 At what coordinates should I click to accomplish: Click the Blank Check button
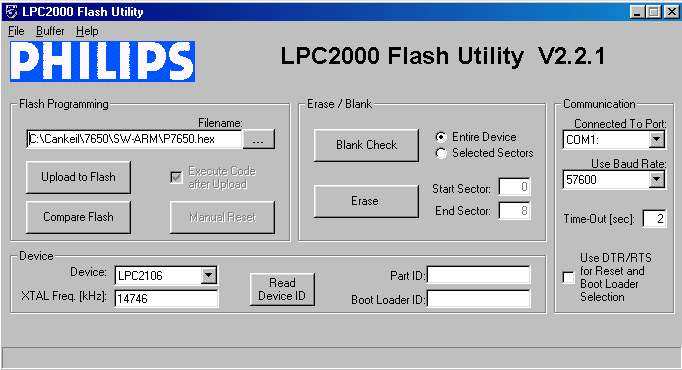pyautogui.click(x=366, y=145)
